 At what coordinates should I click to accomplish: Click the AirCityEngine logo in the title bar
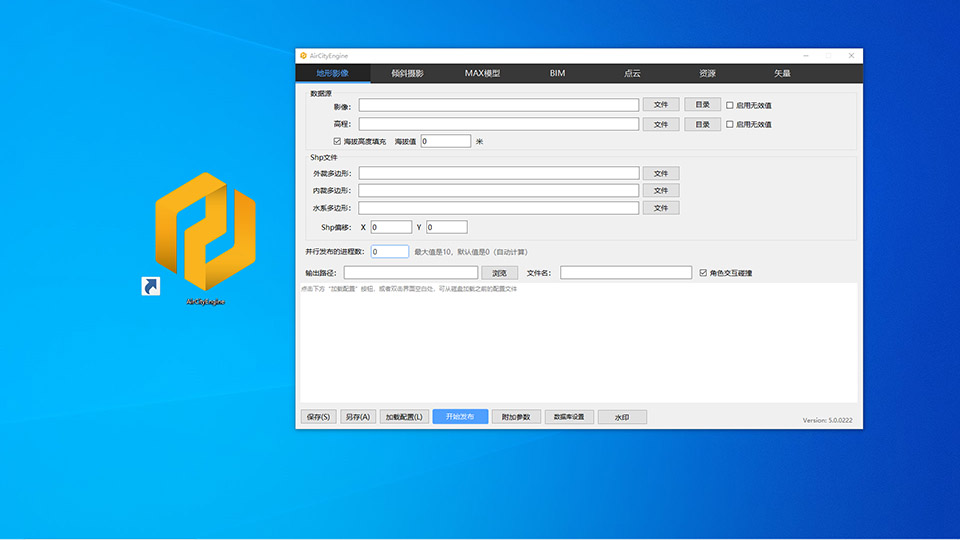pyautogui.click(x=303, y=56)
